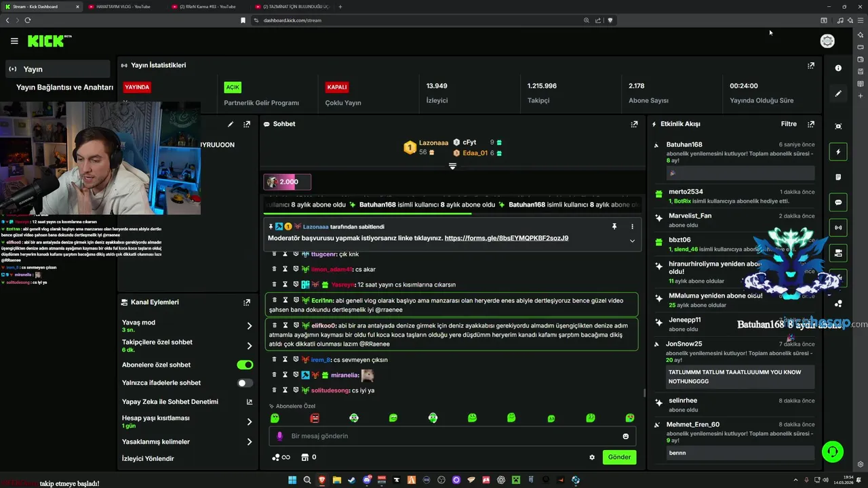
Task: Open the green headset support button
Action: (832, 451)
